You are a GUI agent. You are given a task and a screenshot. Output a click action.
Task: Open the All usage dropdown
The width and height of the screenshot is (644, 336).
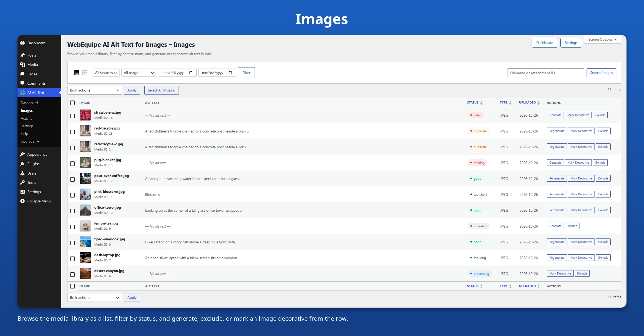[x=139, y=73]
